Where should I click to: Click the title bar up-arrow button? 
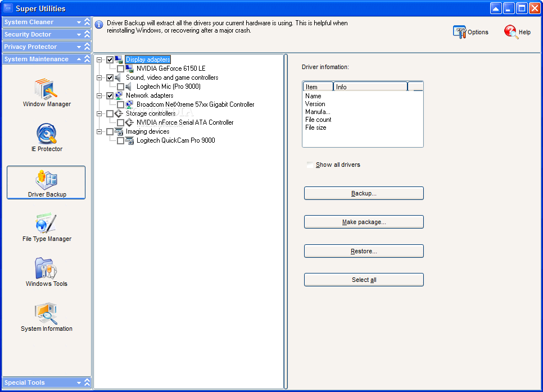coord(496,8)
